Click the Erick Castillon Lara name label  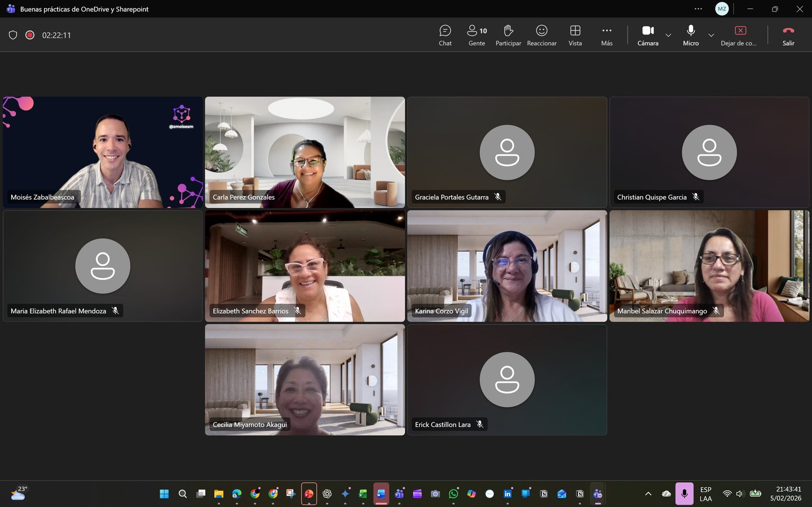tap(443, 425)
